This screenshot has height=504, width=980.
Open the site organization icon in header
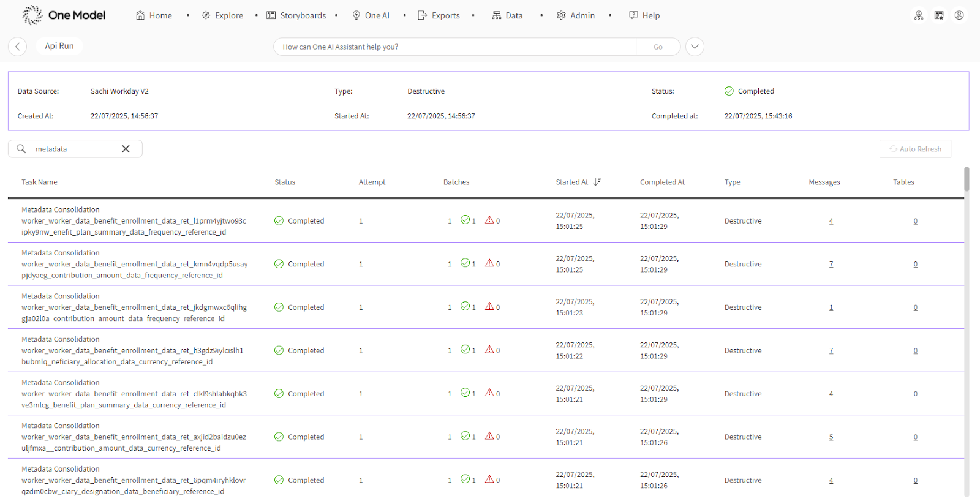click(x=919, y=15)
